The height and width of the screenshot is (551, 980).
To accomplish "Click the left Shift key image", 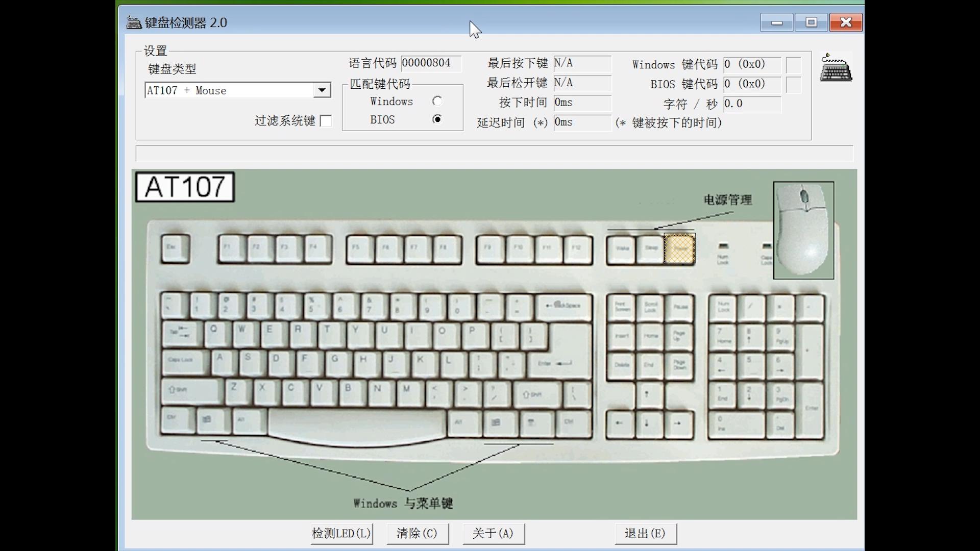I will [x=192, y=391].
